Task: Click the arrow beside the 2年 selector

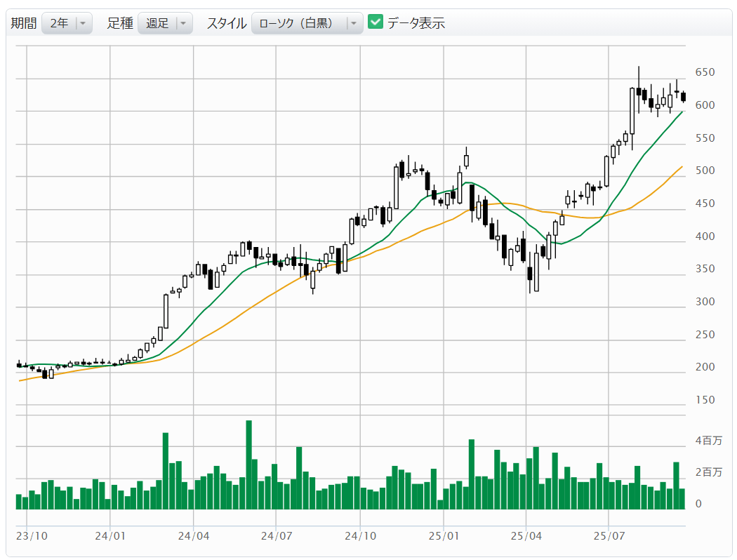Action: tap(84, 23)
